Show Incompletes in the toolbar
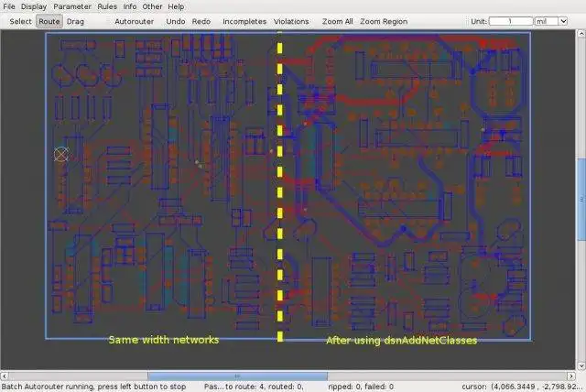586x392 pixels. 244,21
